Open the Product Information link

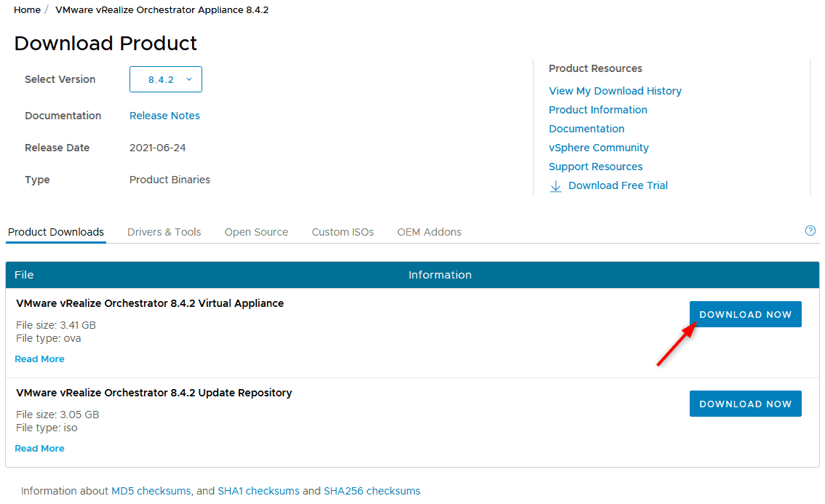pos(598,110)
